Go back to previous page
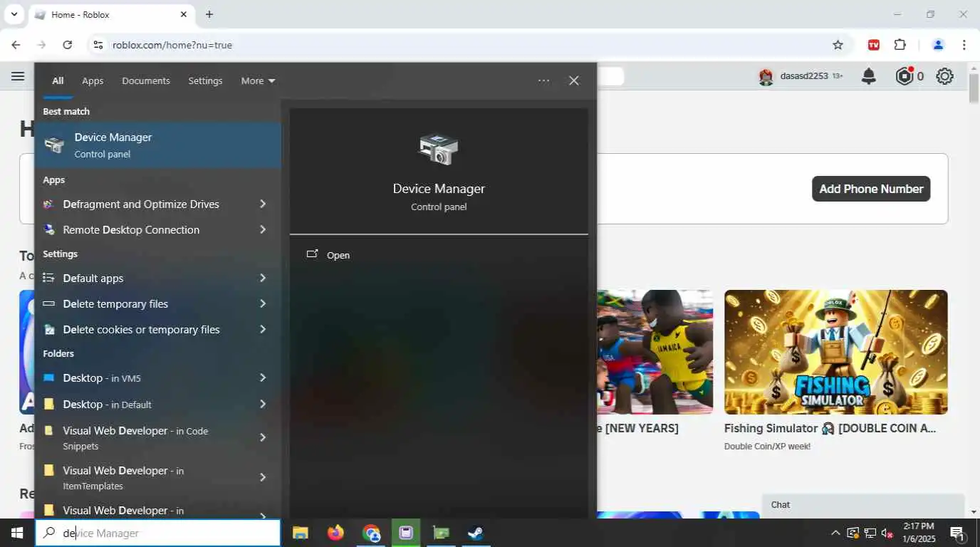This screenshot has width=980, height=547. [x=16, y=45]
